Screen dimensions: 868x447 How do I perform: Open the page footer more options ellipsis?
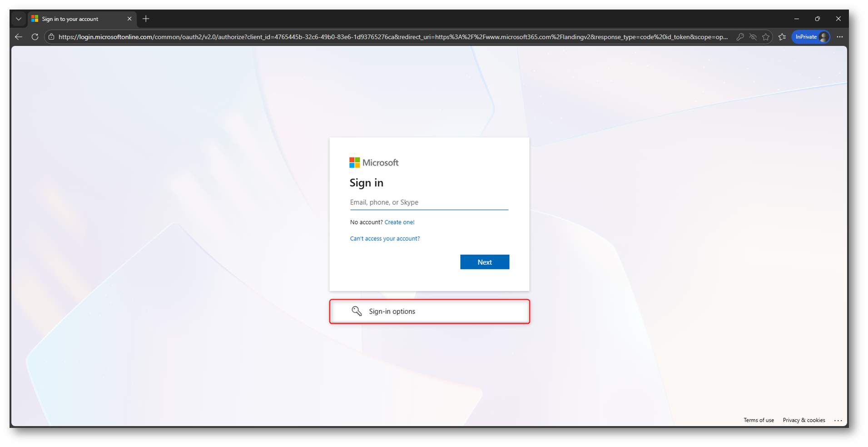pyautogui.click(x=838, y=421)
